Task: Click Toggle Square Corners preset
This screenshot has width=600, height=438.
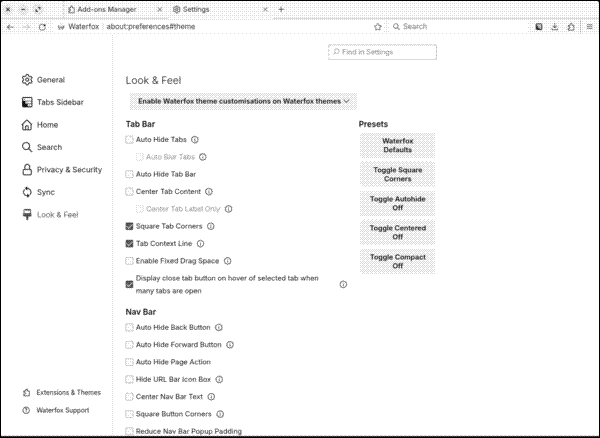Action: (397, 174)
